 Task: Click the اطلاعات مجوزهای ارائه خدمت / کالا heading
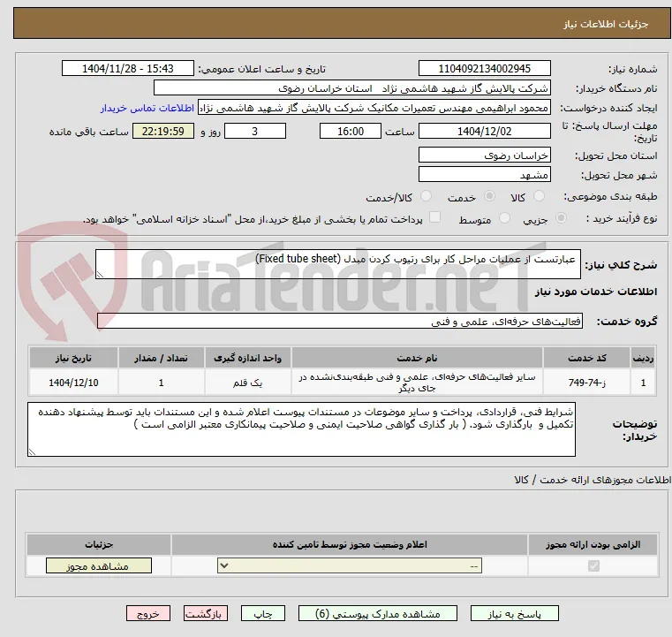coord(593,480)
